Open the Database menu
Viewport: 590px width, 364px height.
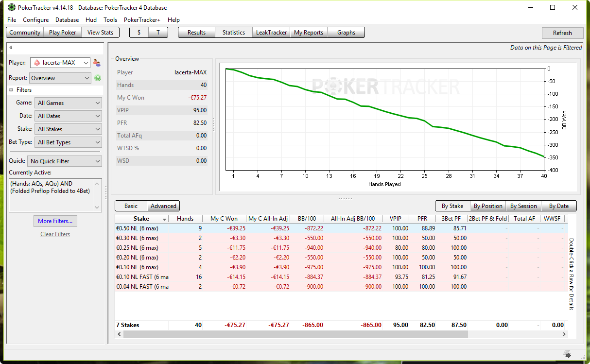point(67,20)
